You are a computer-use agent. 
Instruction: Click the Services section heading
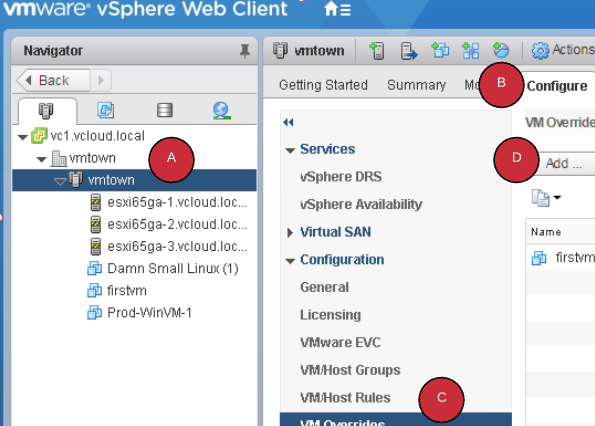[x=327, y=149]
